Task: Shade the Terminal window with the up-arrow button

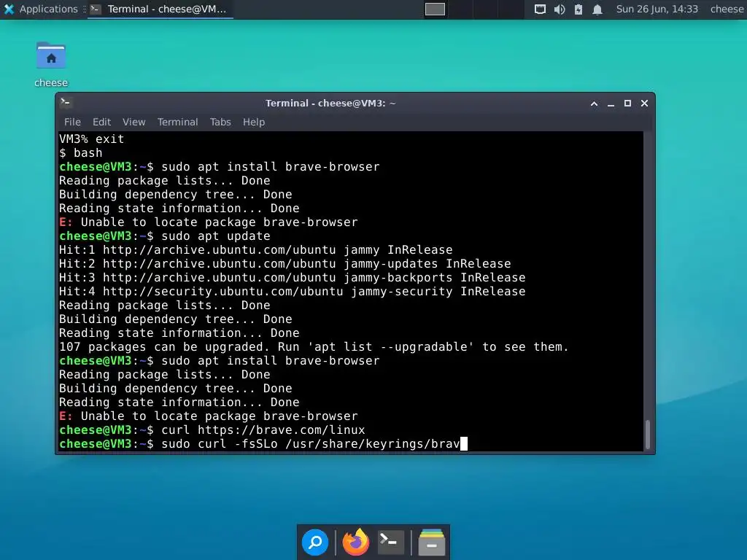Action: (x=594, y=104)
